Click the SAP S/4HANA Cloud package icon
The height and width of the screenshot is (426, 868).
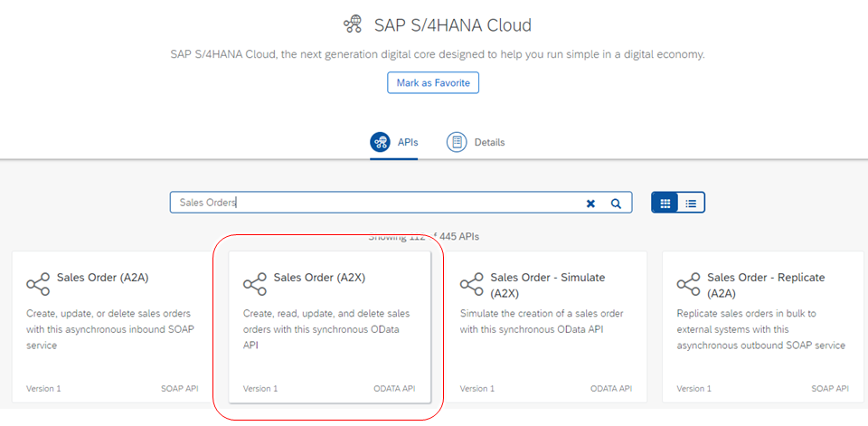[352, 24]
